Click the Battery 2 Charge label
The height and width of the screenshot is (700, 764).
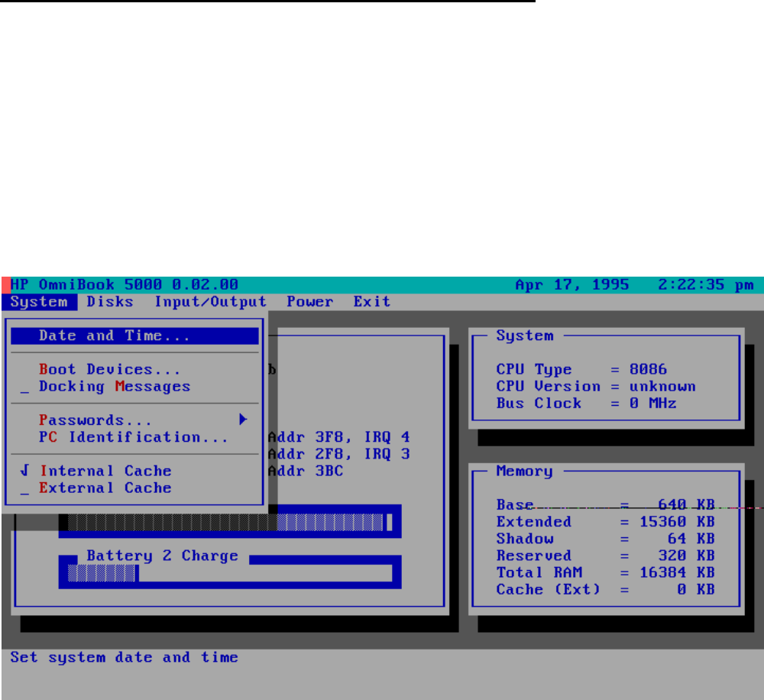click(162, 556)
